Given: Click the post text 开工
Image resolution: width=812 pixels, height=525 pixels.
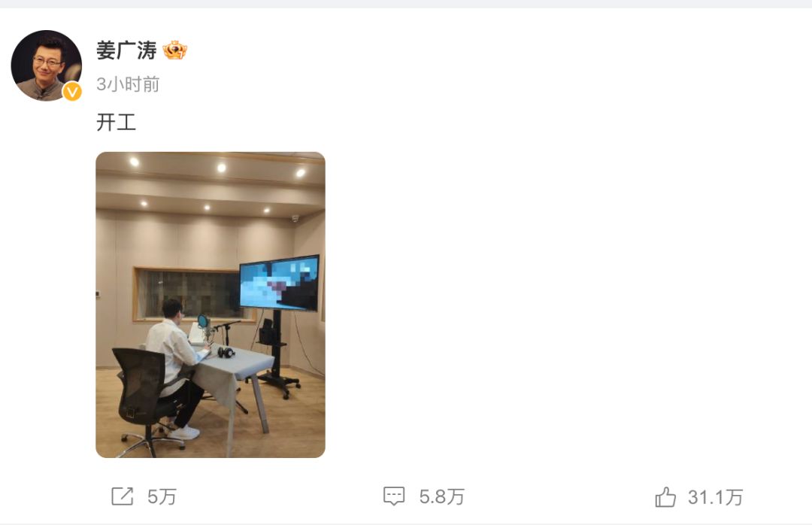Looking at the screenshot, I should tap(116, 123).
